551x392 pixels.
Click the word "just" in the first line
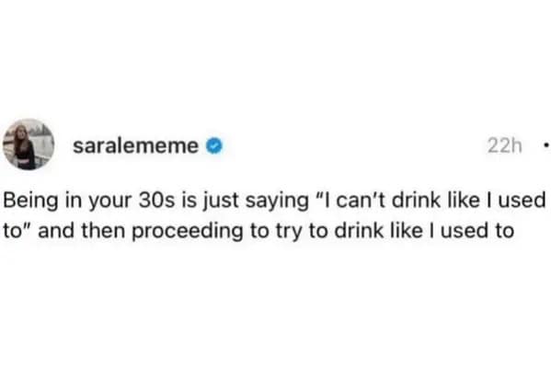[x=221, y=202]
